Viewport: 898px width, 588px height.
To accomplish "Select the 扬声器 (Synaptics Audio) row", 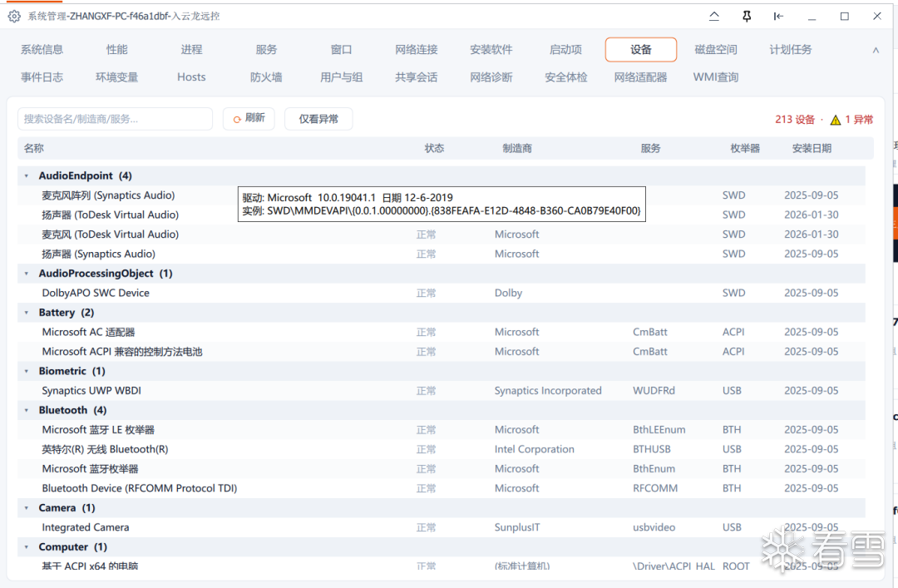I will pyautogui.click(x=441, y=254).
